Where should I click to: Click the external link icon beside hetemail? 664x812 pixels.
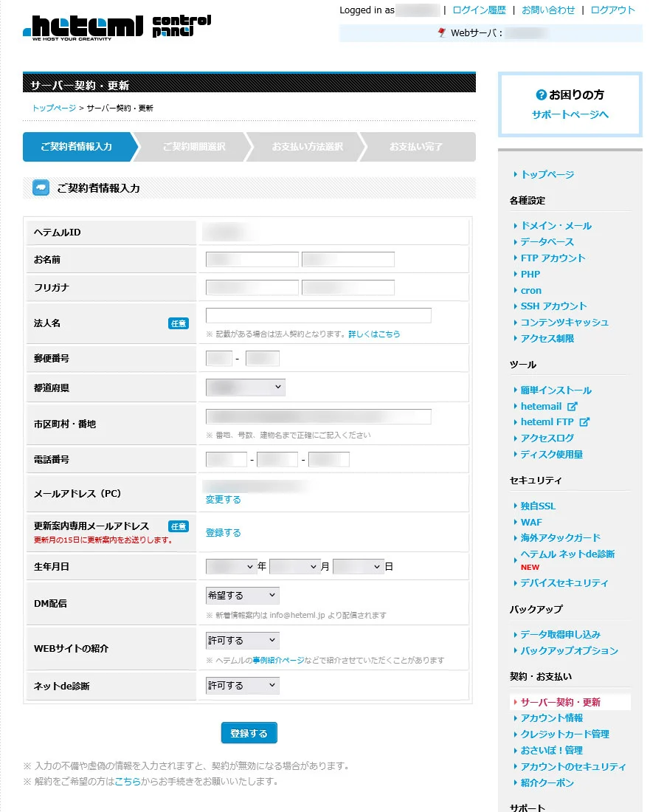(572, 407)
